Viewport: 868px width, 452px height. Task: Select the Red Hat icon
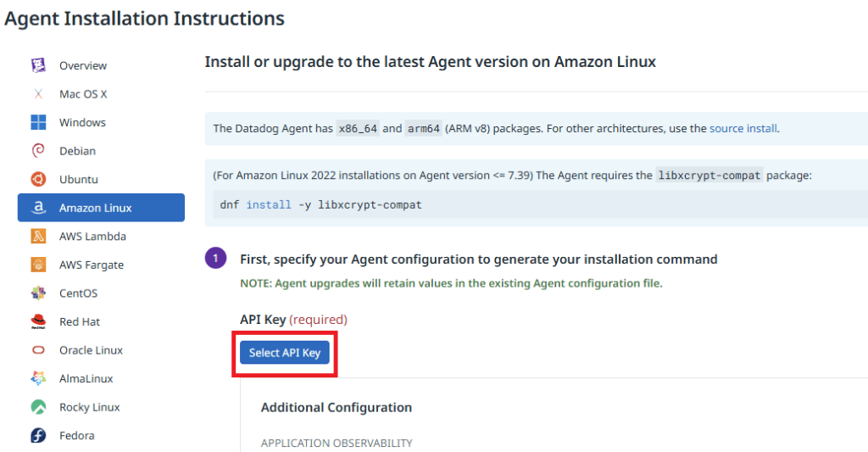coord(38,321)
